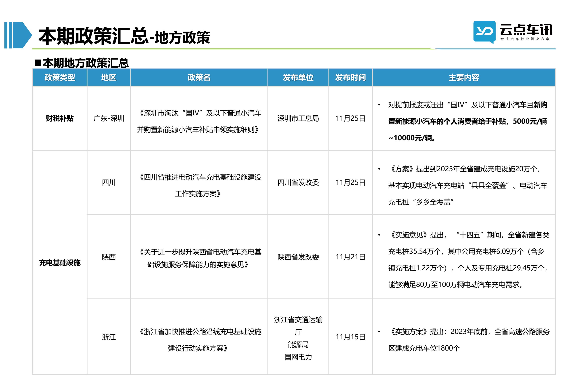
Task: Click the 四川省发改委 issuer cell
Action: (298, 182)
